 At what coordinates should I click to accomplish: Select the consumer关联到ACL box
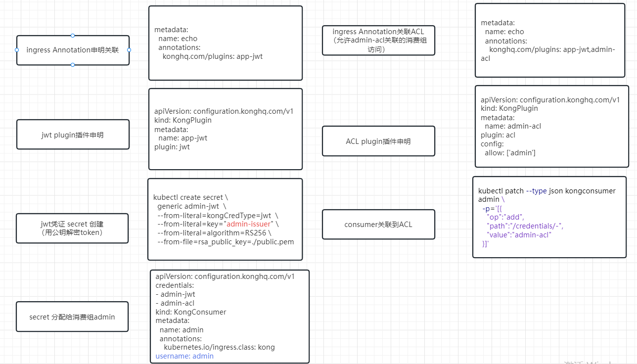pos(378,225)
